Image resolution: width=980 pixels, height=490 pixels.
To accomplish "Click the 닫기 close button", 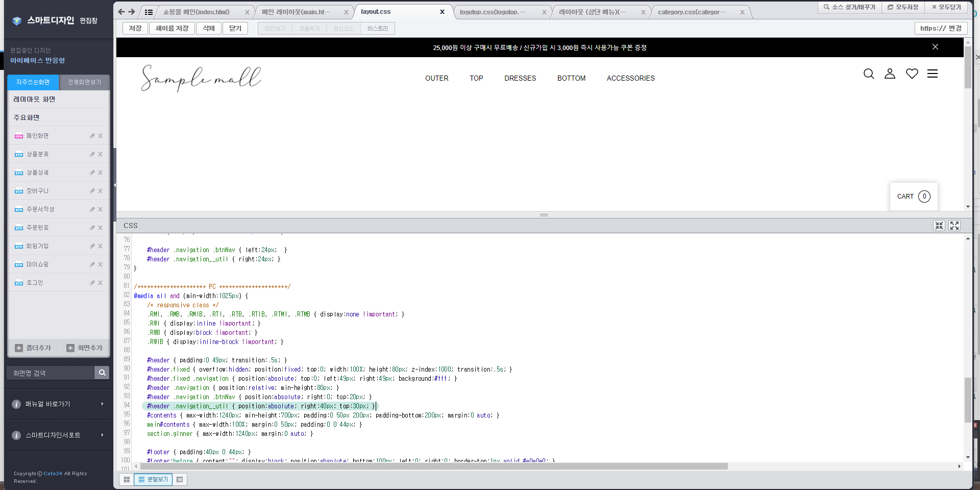I will [235, 29].
